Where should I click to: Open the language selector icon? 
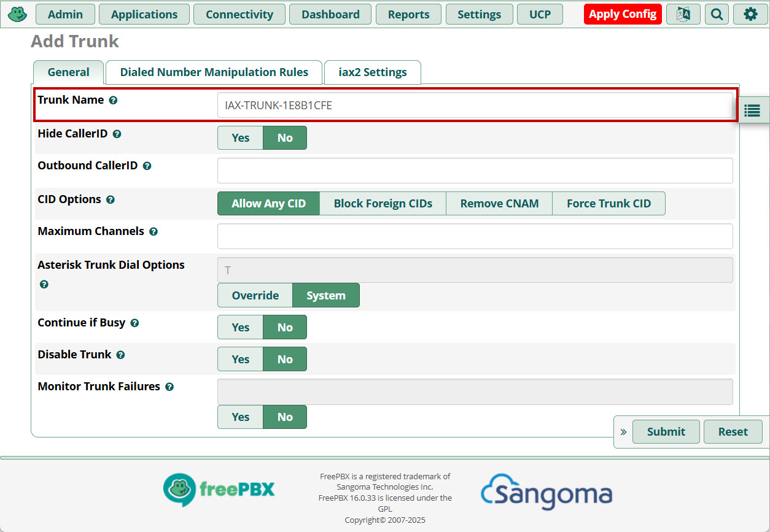[x=683, y=14]
